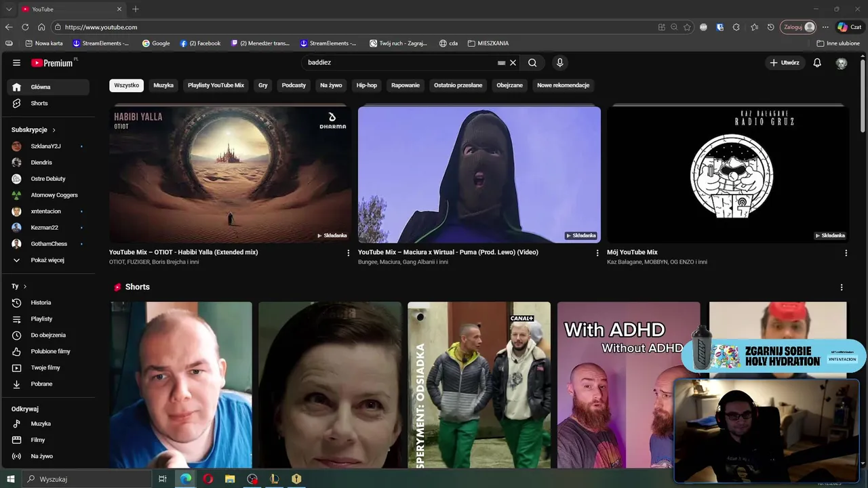
Task: Select the Playlisty YouTube Mix chip
Action: tap(216, 85)
